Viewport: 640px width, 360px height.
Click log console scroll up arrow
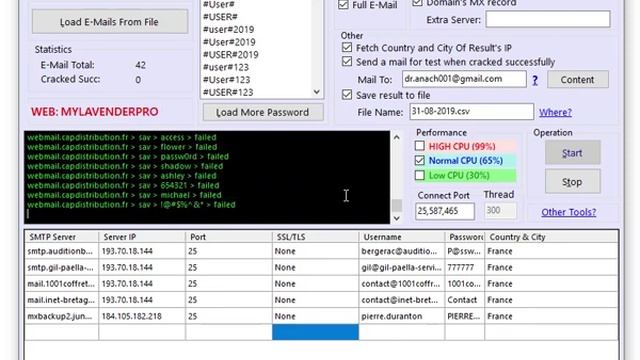(x=396, y=138)
